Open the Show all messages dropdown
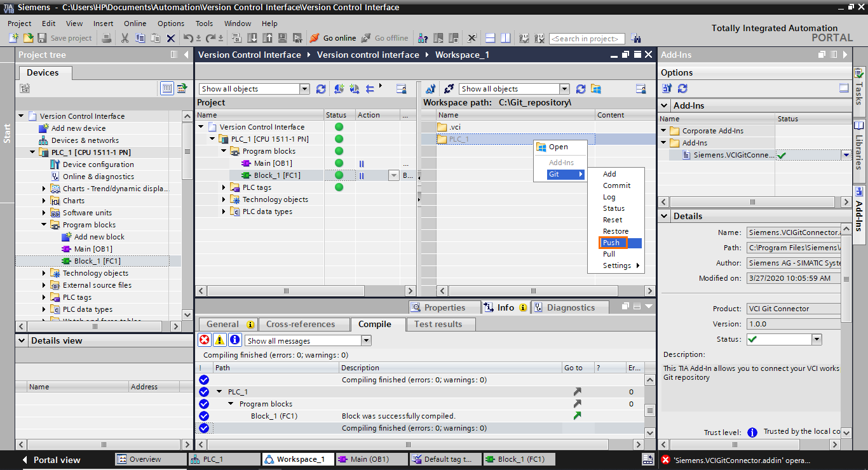Viewport: 868px width, 470px height. 365,340
